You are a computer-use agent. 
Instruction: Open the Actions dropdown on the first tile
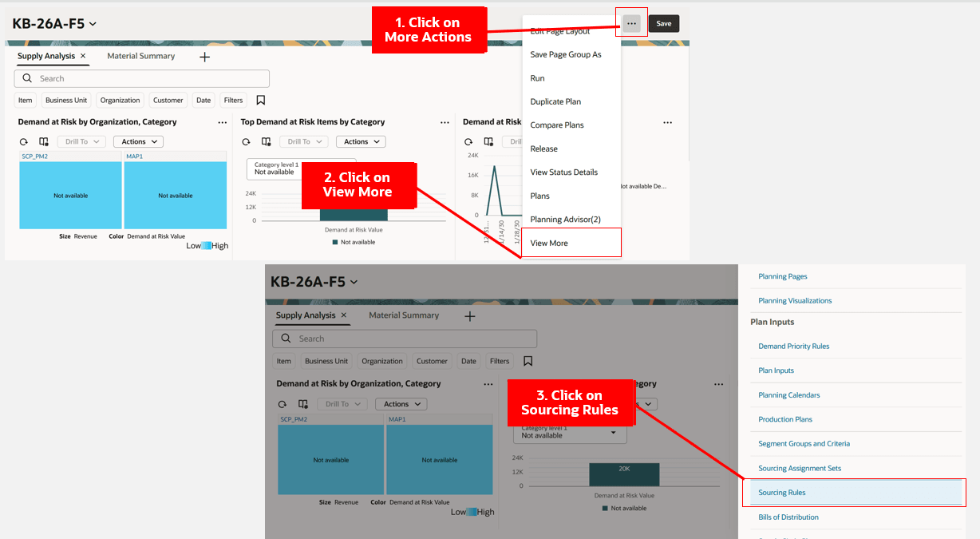pyautogui.click(x=137, y=141)
